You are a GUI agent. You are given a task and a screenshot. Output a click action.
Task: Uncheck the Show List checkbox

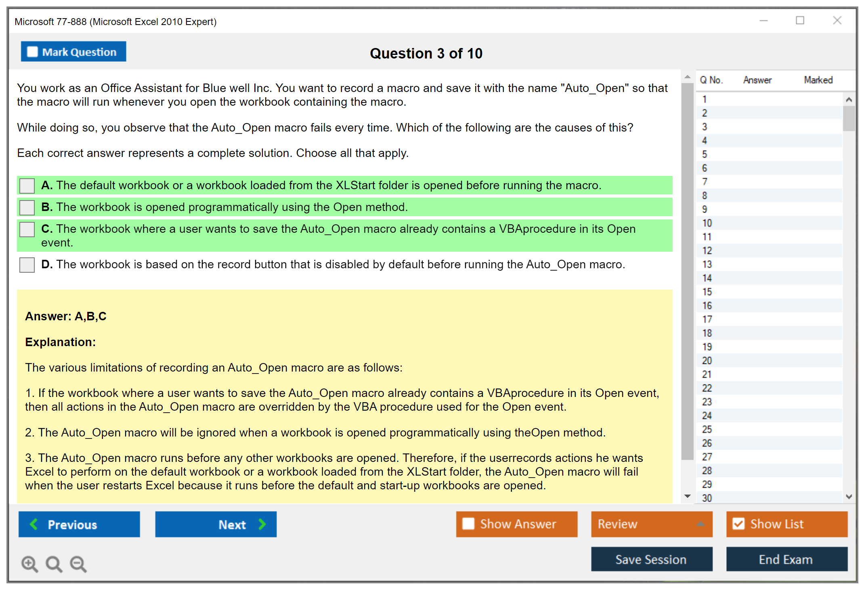738,524
